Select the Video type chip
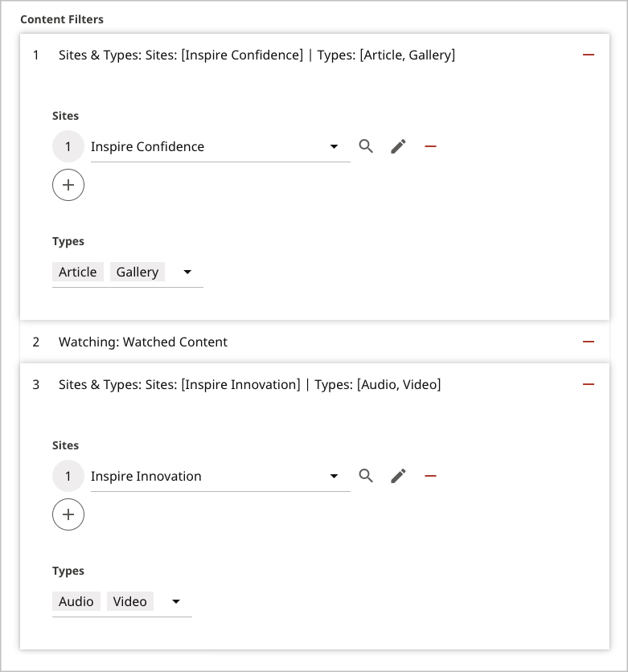628x672 pixels. (130, 601)
